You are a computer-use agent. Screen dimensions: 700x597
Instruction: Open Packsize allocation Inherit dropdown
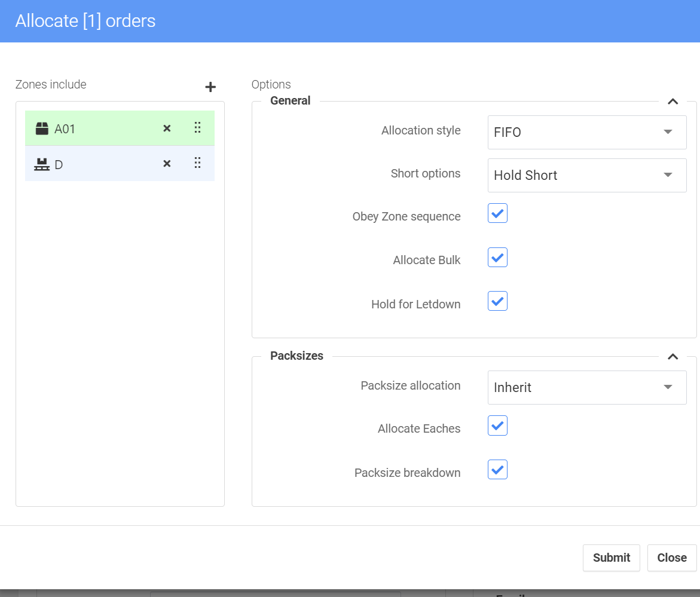coord(586,387)
